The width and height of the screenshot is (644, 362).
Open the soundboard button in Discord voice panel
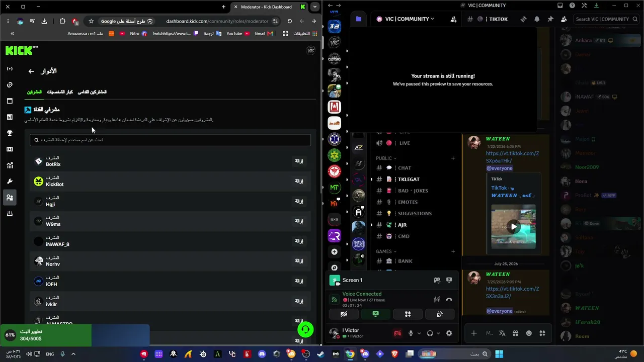439,314
